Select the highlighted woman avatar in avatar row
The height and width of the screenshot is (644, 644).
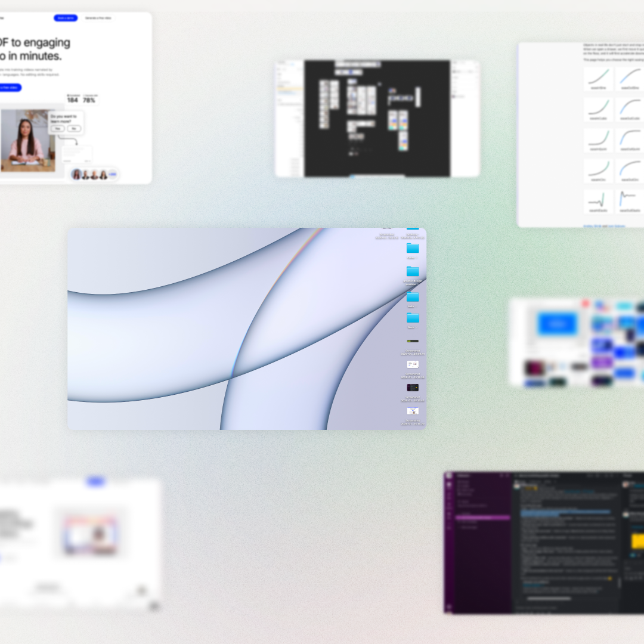[x=77, y=175]
